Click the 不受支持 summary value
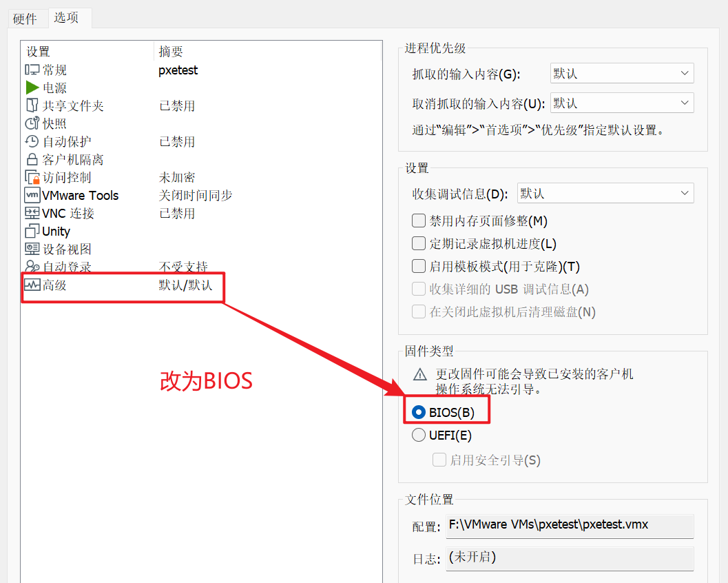This screenshot has height=583, width=728. coord(183,267)
